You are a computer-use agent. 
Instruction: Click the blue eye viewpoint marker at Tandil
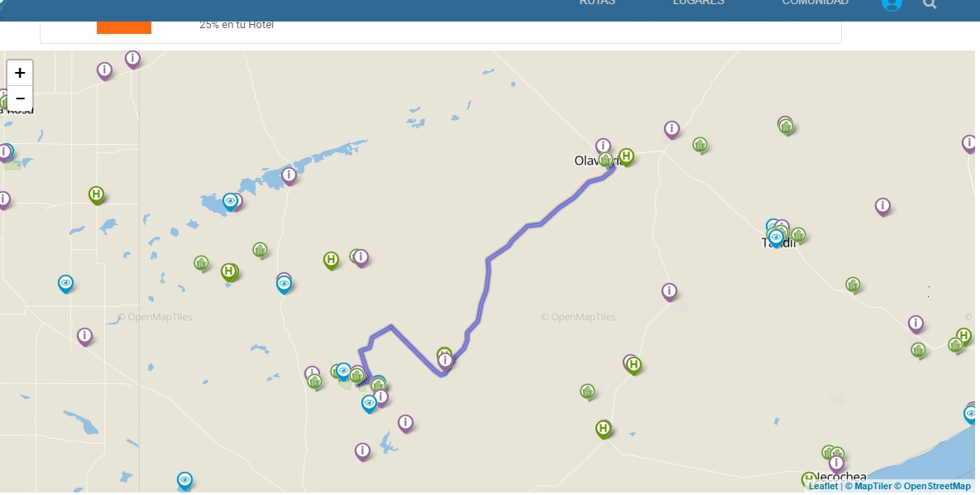tap(776, 238)
